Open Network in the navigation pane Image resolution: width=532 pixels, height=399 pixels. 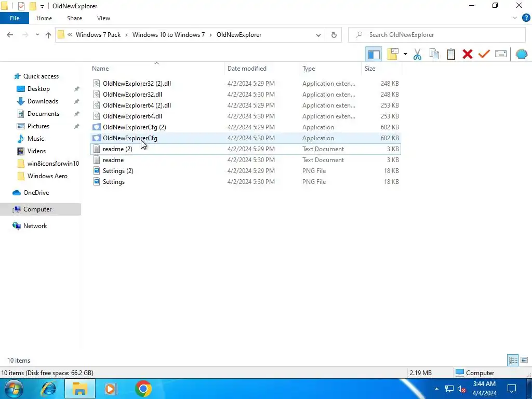click(x=35, y=226)
